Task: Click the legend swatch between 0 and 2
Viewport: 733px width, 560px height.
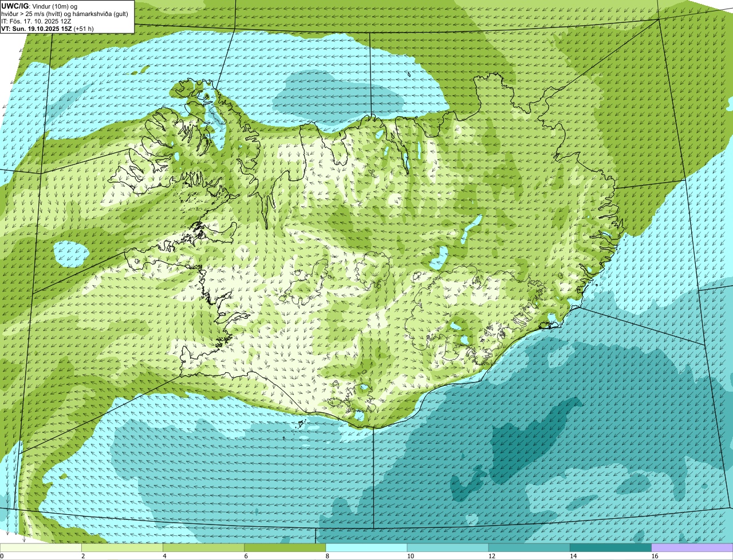Action: pyautogui.click(x=41, y=547)
